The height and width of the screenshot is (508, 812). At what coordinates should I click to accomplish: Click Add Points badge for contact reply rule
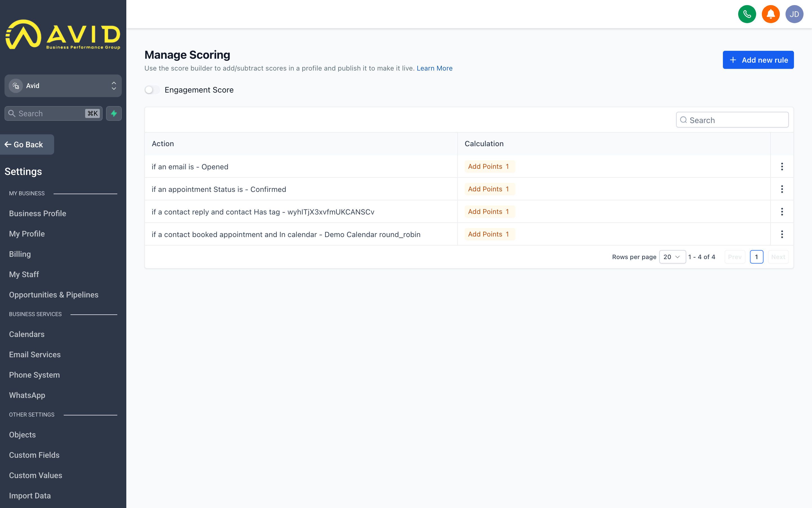tap(489, 212)
